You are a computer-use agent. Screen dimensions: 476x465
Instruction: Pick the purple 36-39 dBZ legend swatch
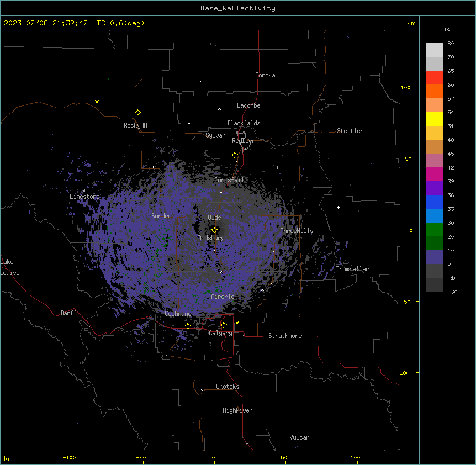point(434,188)
